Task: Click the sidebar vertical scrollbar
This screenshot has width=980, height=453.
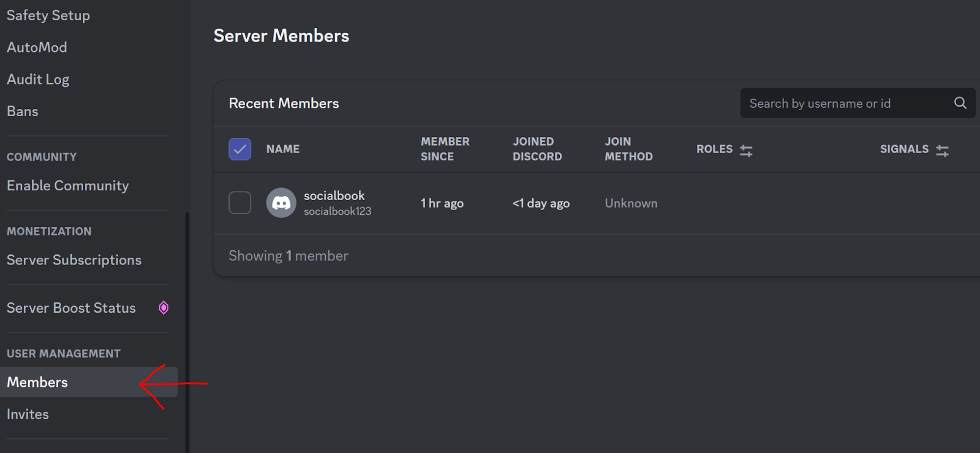Action: coord(187,331)
